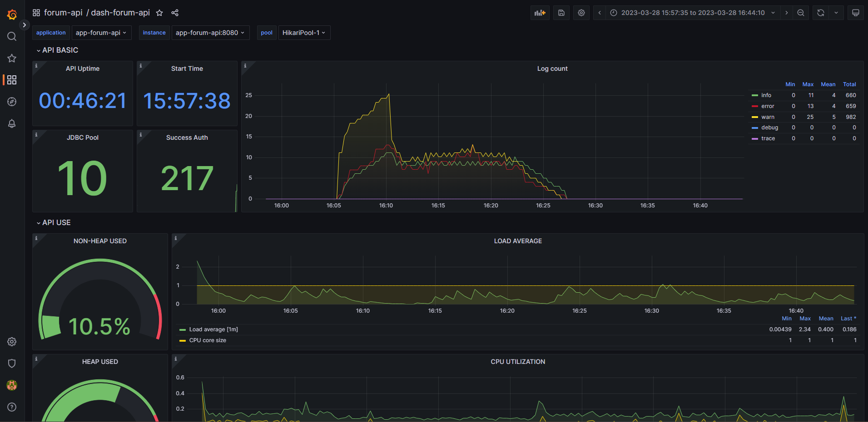Refresh the dashboard data
Viewport: 868px width, 422px height.
coord(820,12)
